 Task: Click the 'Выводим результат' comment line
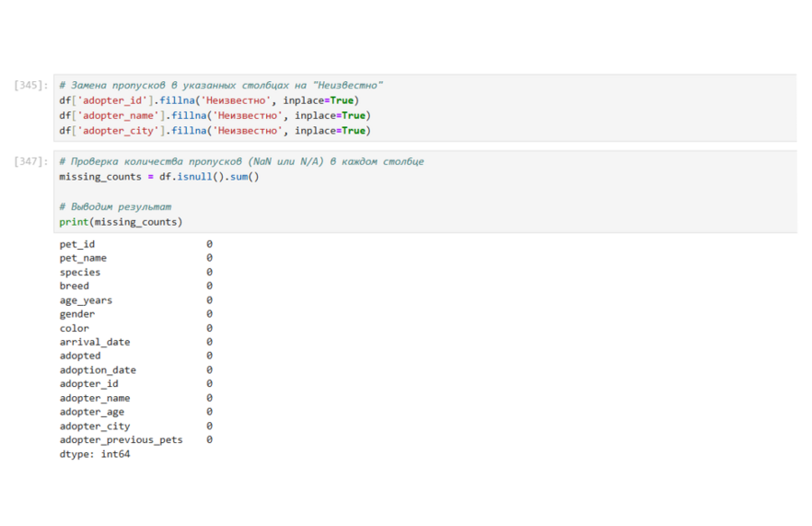[115, 207]
